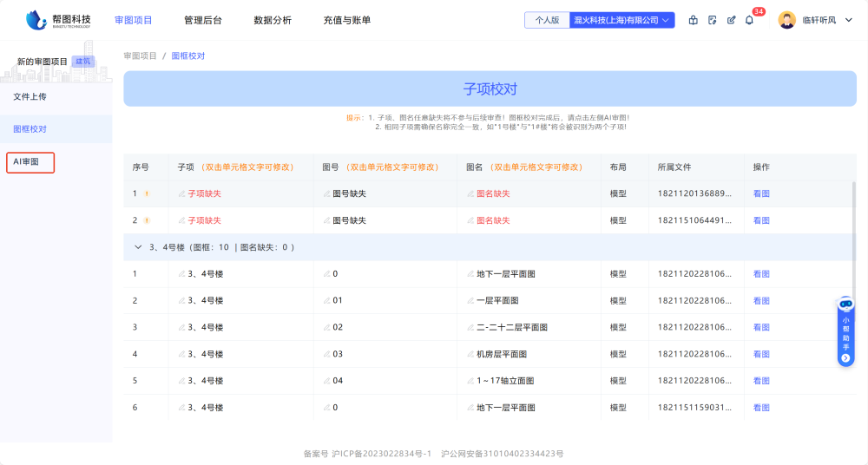Viewport: 868px width, 465px height.
Task: Open notifications bell with 34 badge
Action: pos(750,20)
